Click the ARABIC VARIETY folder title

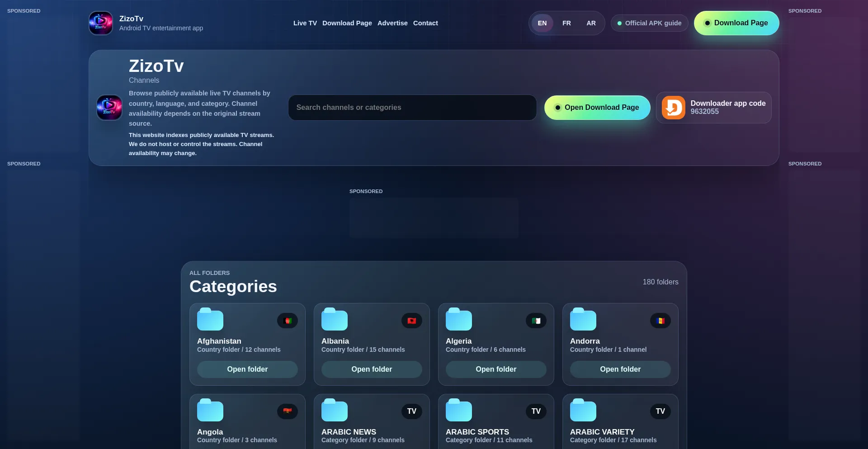pos(602,432)
